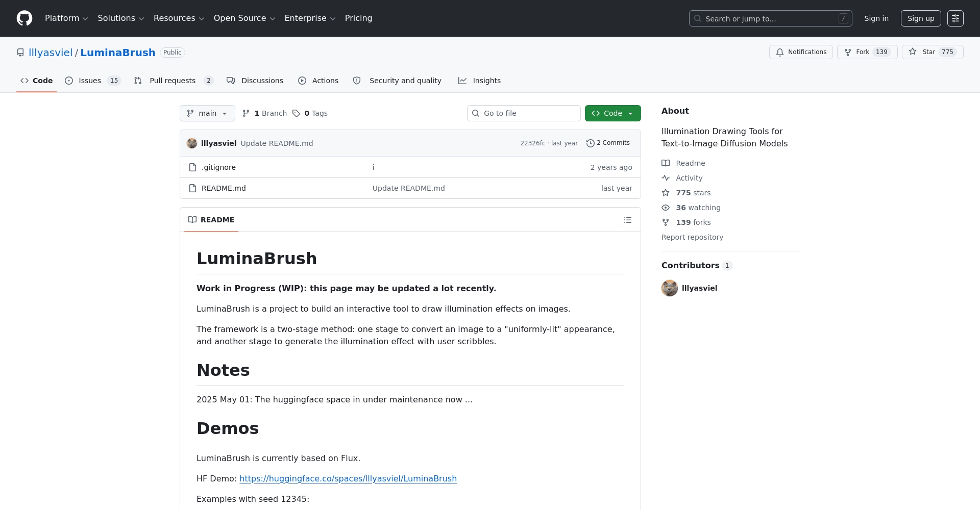Viewport: 980px width, 510px height.
Task: Open the main branch dropdown
Action: click(207, 113)
